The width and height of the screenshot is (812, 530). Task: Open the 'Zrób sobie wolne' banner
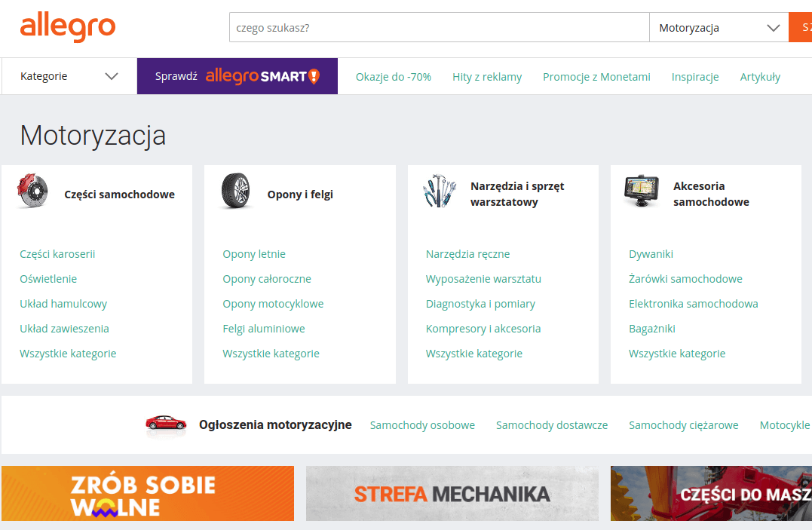point(148,493)
